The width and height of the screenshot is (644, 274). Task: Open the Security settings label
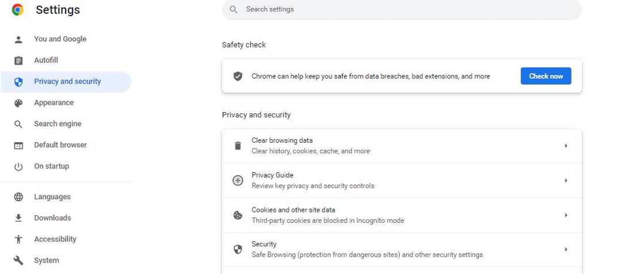(x=264, y=245)
